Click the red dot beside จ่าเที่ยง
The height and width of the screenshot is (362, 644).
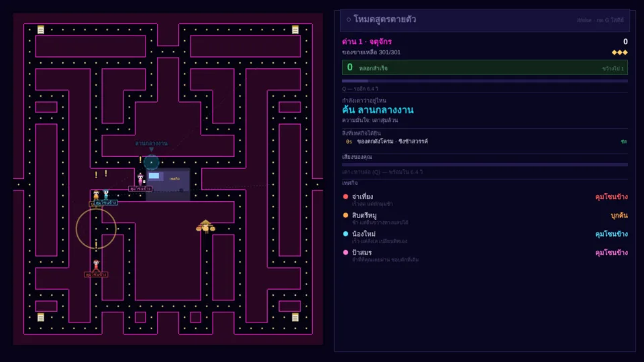pyautogui.click(x=345, y=196)
